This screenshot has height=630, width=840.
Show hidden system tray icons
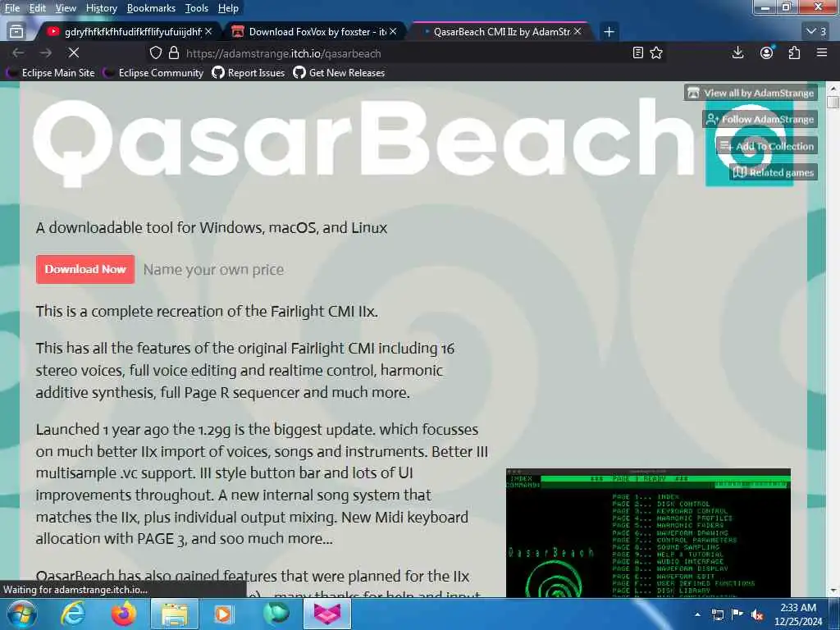point(697,614)
